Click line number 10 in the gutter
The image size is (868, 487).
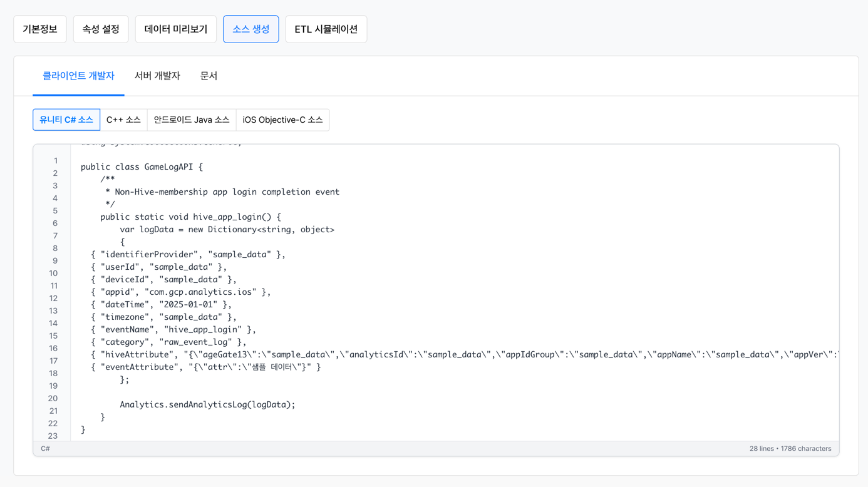(53, 274)
